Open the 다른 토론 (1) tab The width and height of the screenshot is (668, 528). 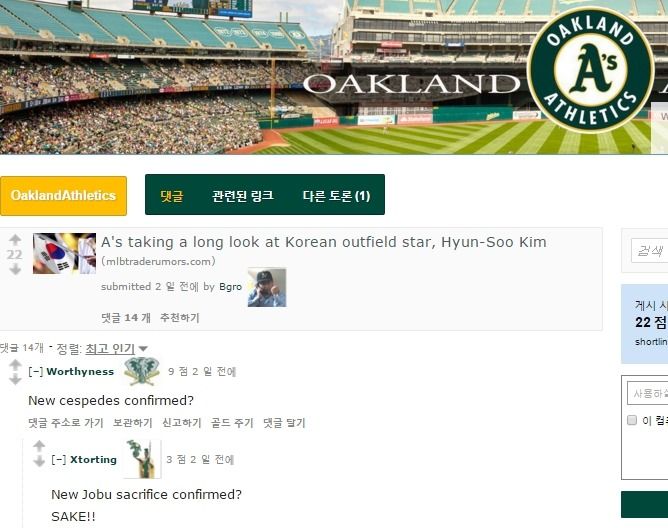coord(337,196)
